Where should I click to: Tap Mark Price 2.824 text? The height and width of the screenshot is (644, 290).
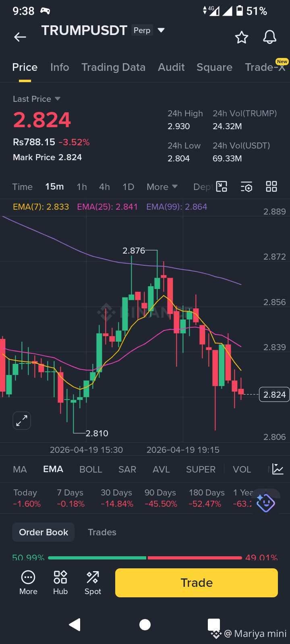tap(47, 157)
